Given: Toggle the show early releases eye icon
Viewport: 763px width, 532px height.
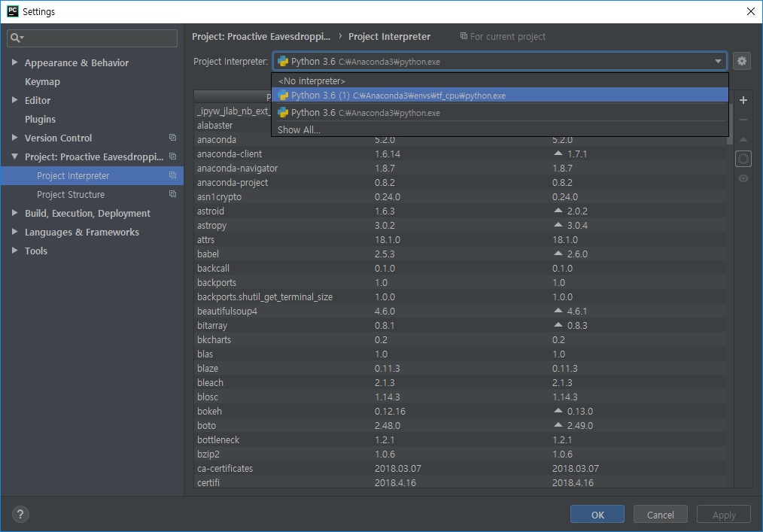Looking at the screenshot, I should tap(743, 178).
